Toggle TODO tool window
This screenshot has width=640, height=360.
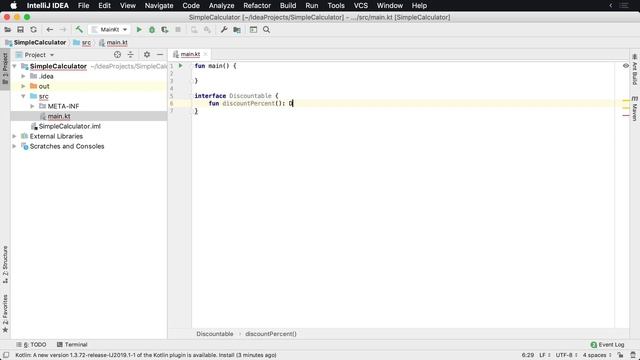point(31,344)
